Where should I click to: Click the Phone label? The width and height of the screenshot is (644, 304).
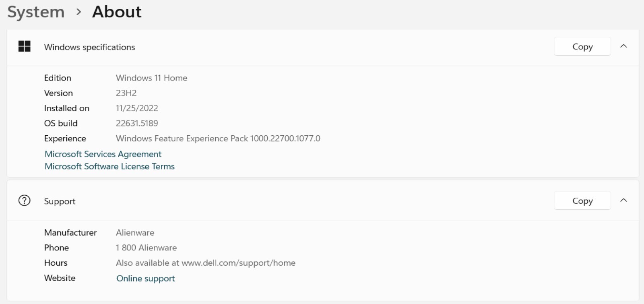(56, 248)
